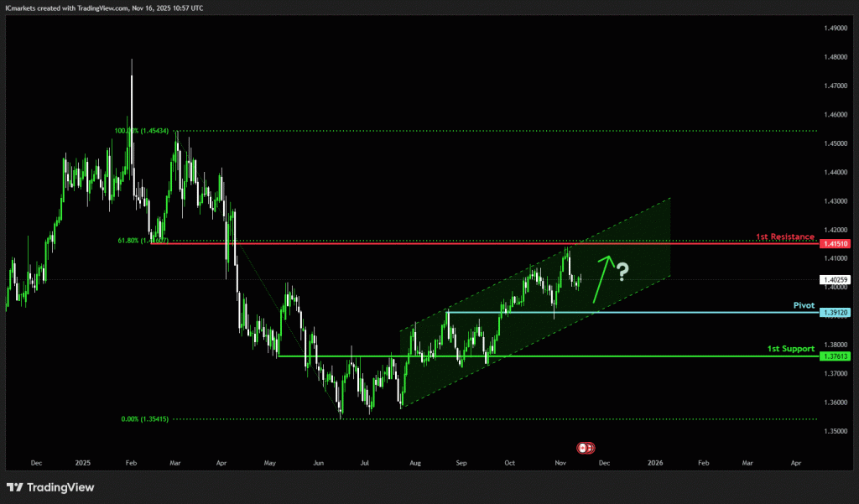Click the 1.41510 resistance price tag
This screenshot has width=859, height=504.
pyautogui.click(x=835, y=243)
